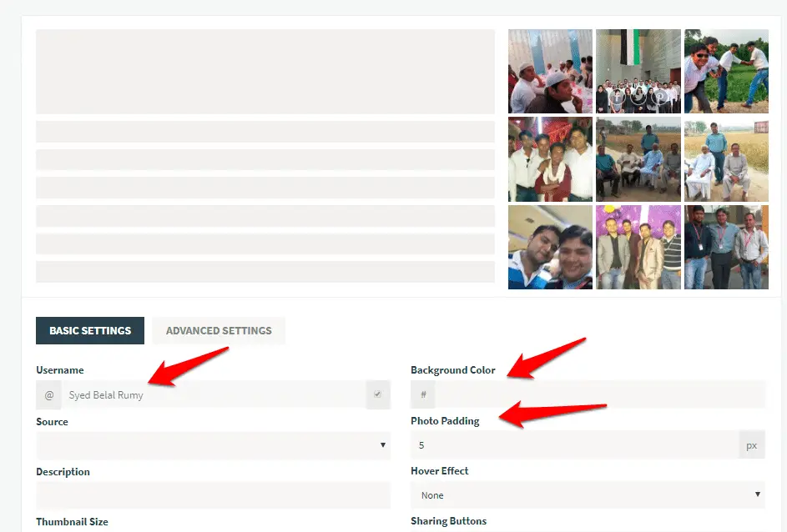Open the photo of three men wearing lanyards

click(726, 247)
